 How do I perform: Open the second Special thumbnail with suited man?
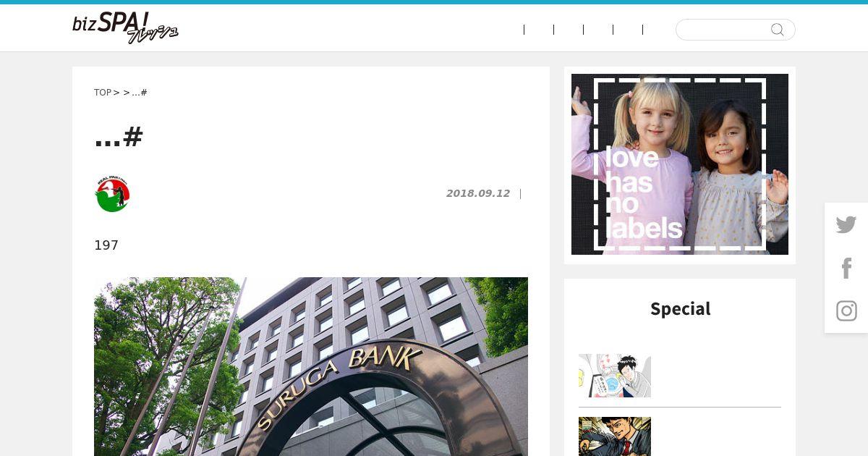coord(615,436)
